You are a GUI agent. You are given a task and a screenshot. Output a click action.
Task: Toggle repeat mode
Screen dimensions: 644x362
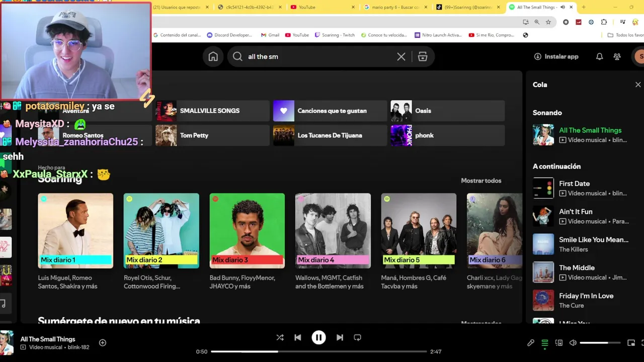tap(357, 338)
